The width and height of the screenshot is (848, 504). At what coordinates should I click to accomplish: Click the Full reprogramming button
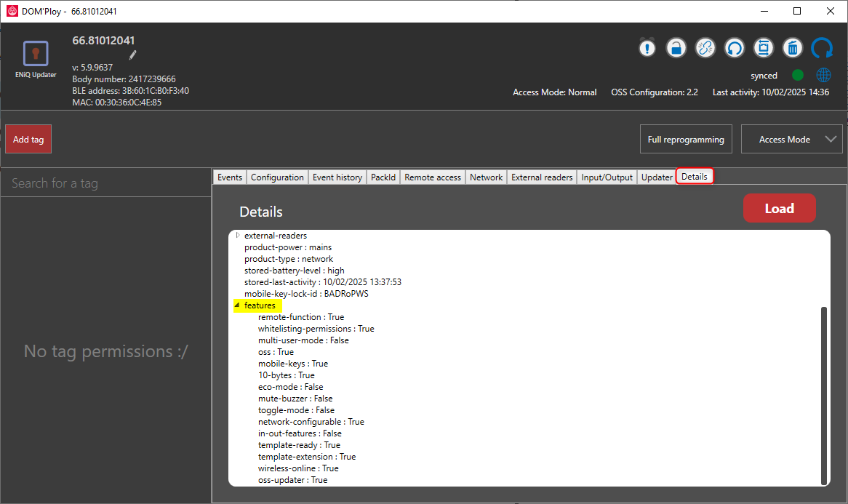coord(686,140)
